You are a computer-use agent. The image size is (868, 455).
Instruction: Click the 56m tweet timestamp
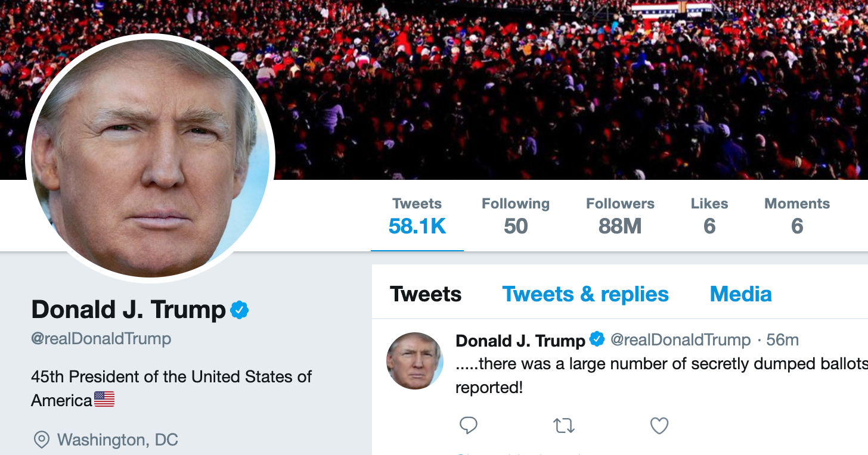pos(782,340)
